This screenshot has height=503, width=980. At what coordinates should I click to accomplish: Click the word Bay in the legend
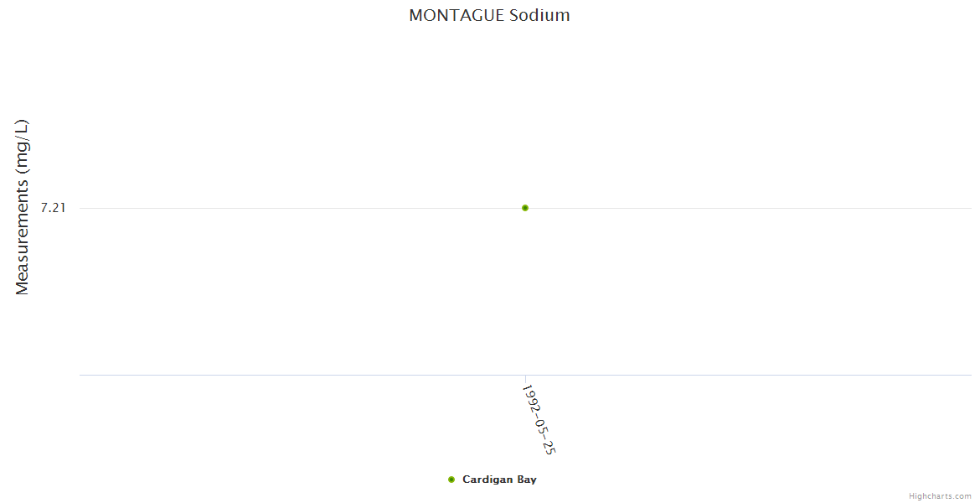tap(527, 480)
